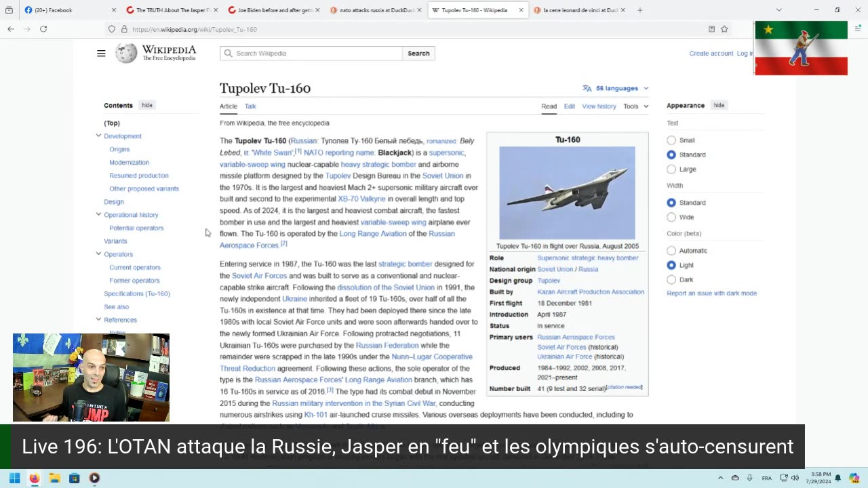Open the Tools dropdown menu

(x=636, y=106)
